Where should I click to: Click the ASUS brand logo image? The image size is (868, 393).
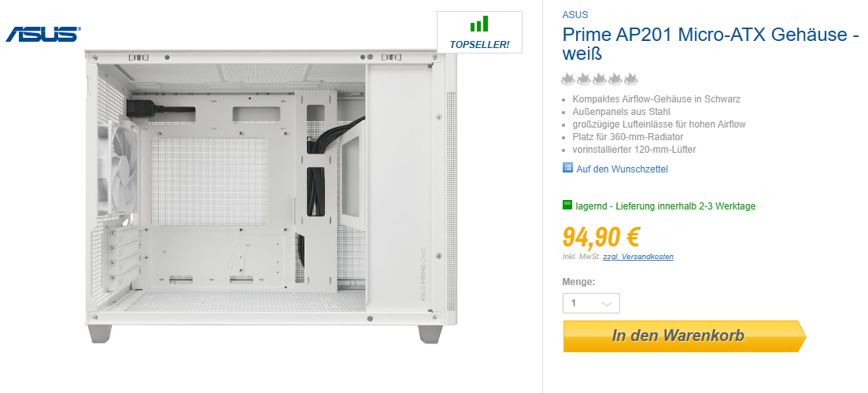click(x=43, y=35)
